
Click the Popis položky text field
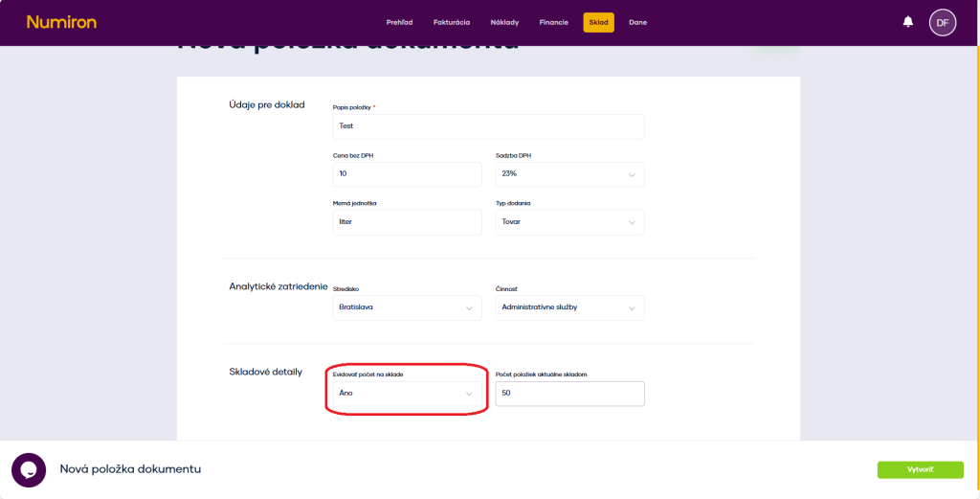[x=488, y=126]
